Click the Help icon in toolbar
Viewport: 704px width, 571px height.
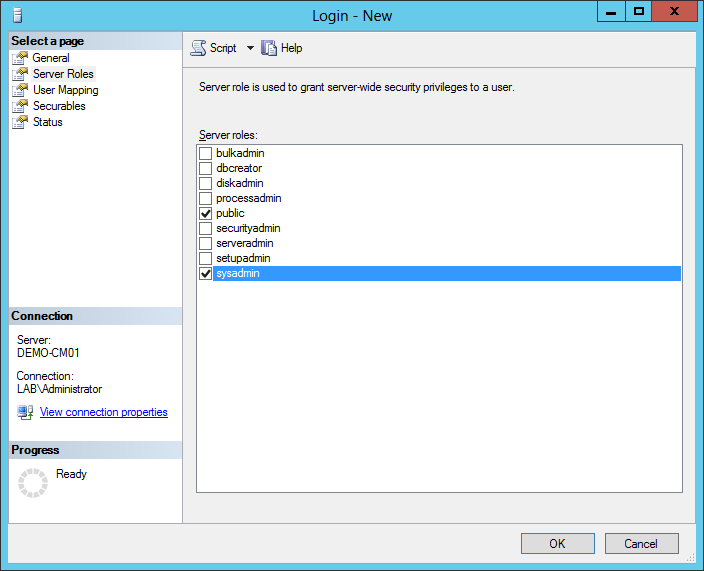coord(268,48)
